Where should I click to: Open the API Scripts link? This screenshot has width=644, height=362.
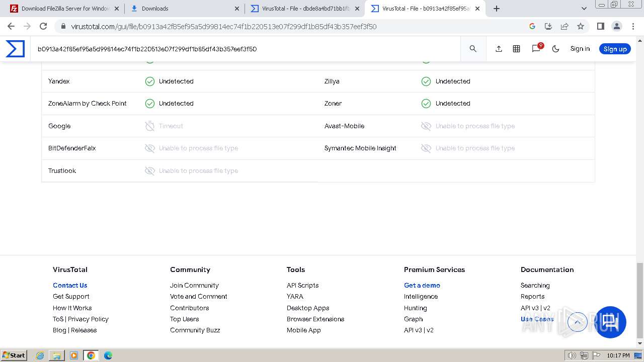point(302,285)
